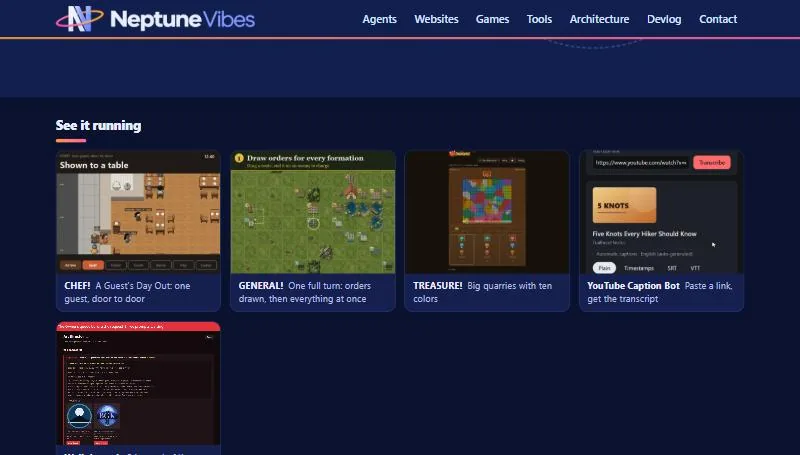The width and height of the screenshot is (800, 455).
Task: Select the VTT format option in preview
Action: point(695,268)
